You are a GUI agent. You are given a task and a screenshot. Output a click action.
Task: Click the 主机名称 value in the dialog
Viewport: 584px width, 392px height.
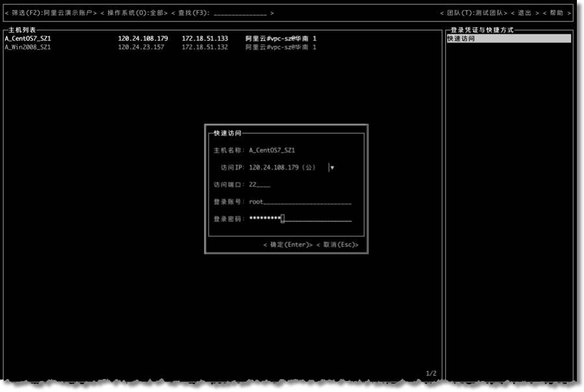(272, 151)
